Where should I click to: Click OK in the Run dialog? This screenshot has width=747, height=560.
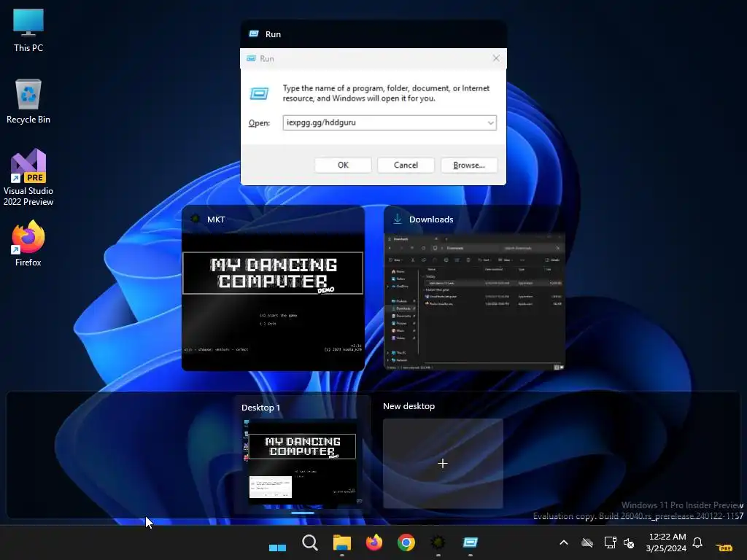coord(343,165)
